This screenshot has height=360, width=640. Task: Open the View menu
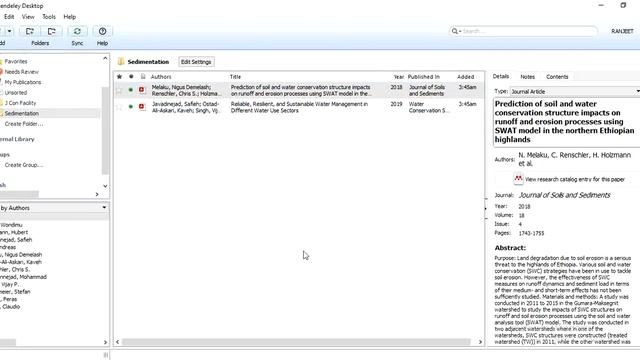(28, 17)
